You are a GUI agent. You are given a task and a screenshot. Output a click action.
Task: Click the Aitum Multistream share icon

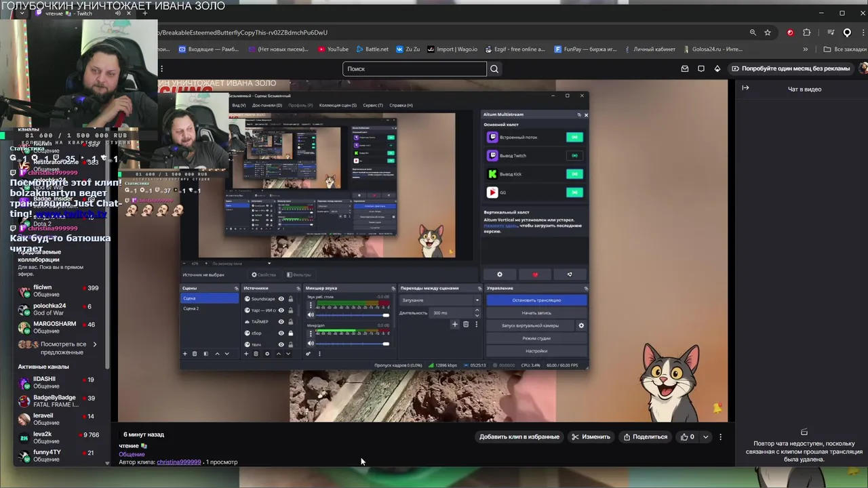pyautogui.click(x=570, y=274)
